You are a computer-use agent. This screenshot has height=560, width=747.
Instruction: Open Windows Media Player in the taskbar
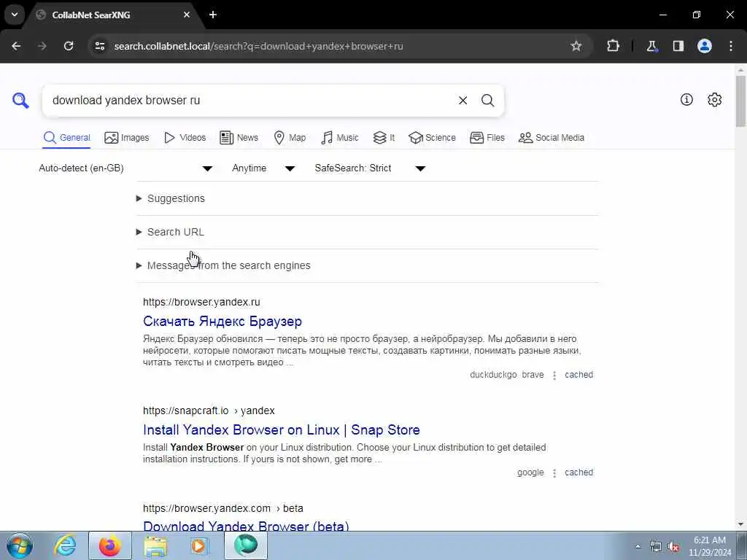(200, 545)
